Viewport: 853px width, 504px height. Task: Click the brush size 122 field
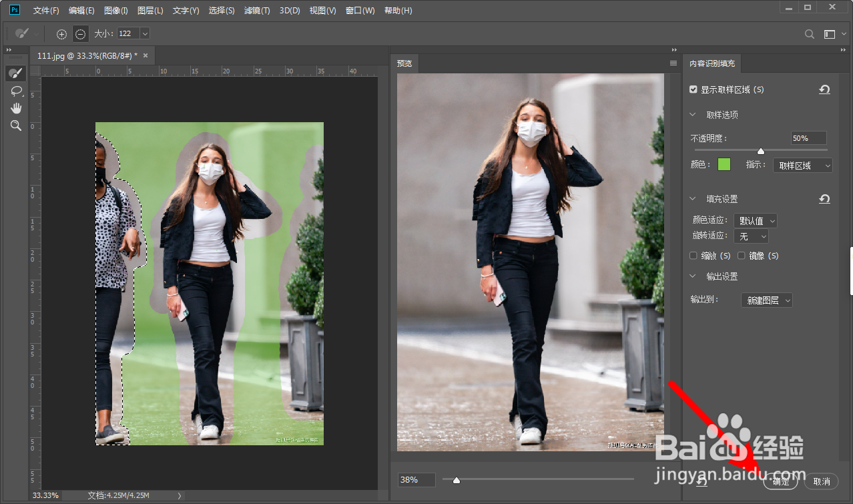click(127, 33)
